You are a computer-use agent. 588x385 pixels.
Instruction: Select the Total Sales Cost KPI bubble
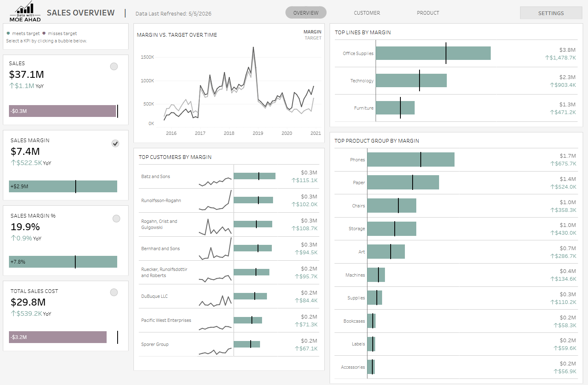pos(114,293)
